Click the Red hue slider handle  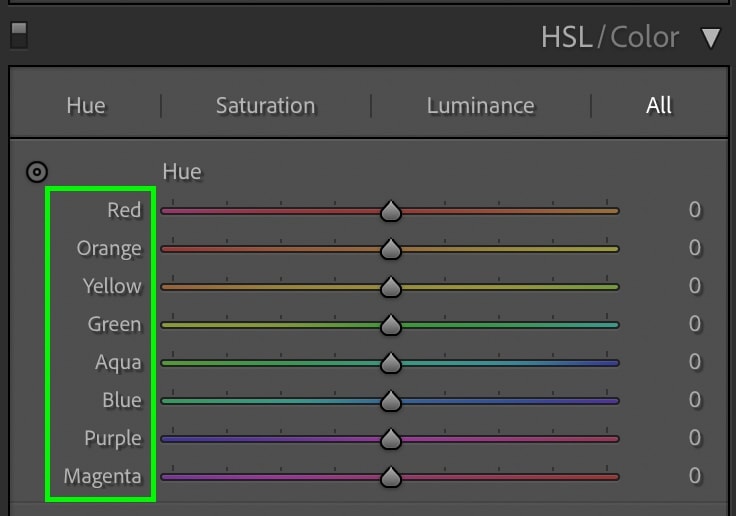point(391,211)
